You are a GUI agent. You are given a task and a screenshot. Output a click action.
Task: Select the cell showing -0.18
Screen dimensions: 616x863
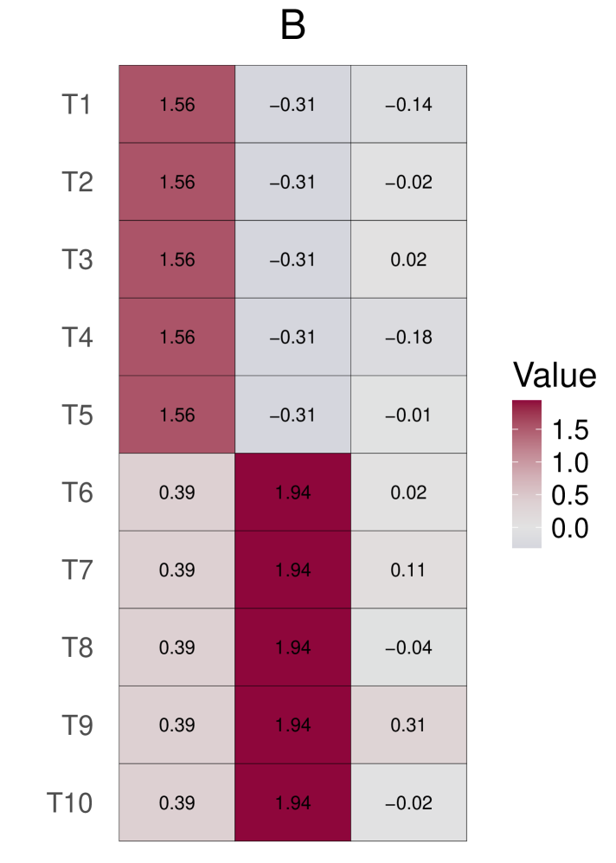[408, 338]
